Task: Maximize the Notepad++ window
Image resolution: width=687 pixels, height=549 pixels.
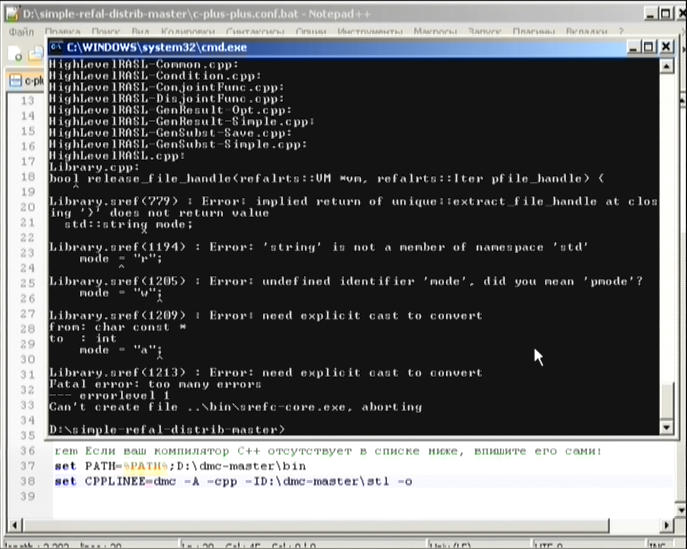Action: click(666, 14)
